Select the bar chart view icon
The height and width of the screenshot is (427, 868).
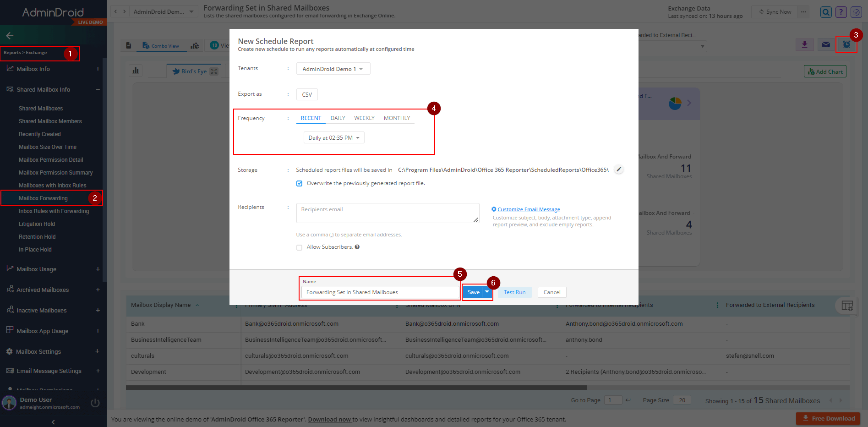tap(136, 70)
